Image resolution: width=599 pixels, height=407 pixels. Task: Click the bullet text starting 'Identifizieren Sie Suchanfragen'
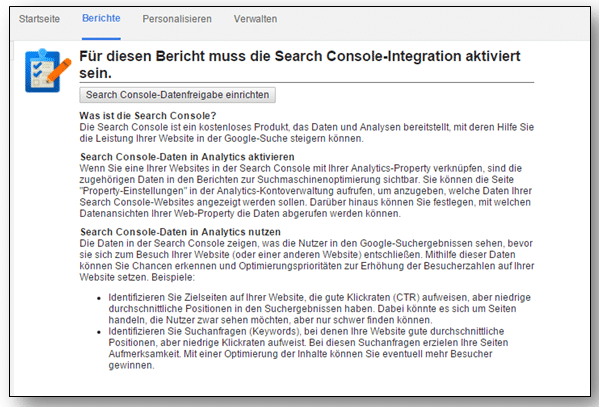click(308, 348)
